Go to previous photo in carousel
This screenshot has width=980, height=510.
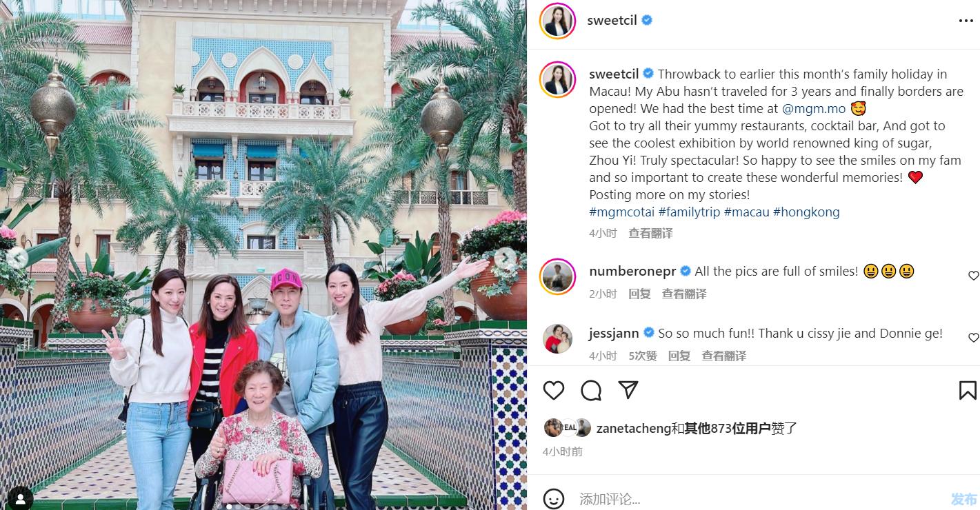pyautogui.click(x=17, y=258)
